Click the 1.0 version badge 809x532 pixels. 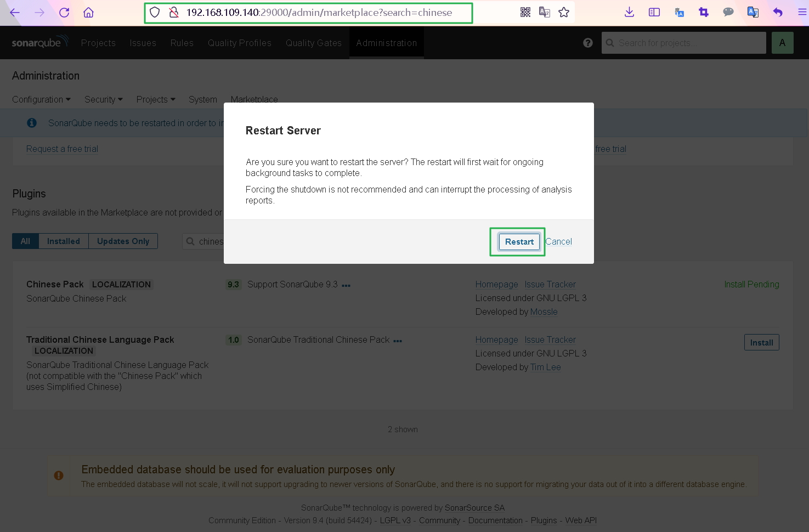(x=234, y=340)
